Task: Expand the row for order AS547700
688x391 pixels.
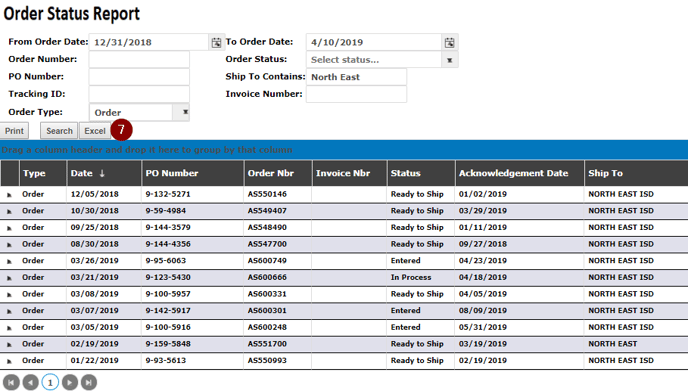Action: pos(9,245)
